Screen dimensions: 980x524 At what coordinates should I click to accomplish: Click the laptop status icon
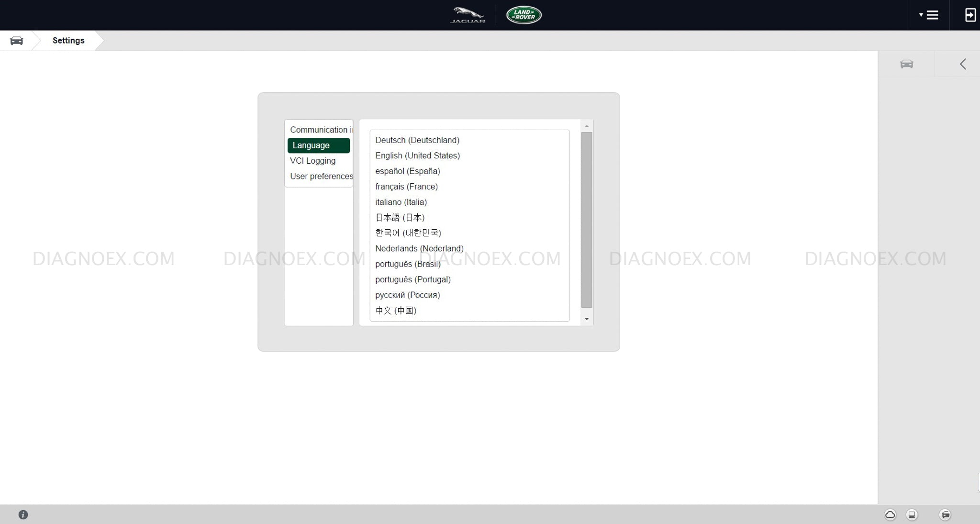(x=912, y=515)
